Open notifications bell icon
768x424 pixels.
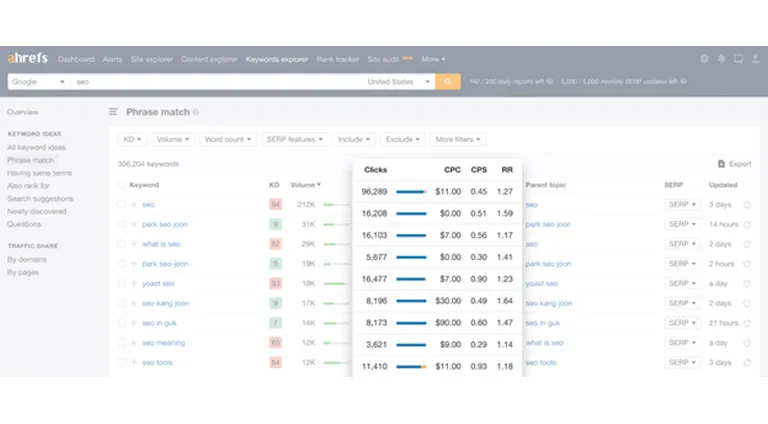pos(721,59)
